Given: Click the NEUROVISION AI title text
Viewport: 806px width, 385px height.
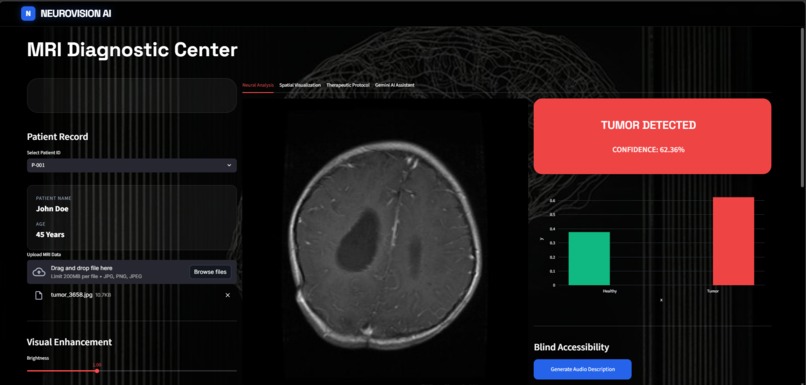Looking at the screenshot, I should tap(76, 14).
